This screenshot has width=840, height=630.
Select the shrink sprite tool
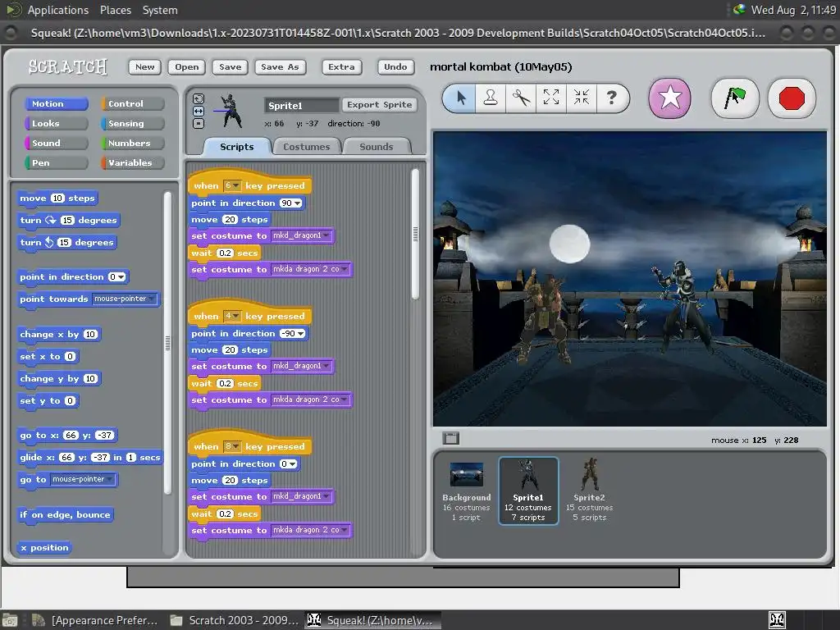[582, 98]
